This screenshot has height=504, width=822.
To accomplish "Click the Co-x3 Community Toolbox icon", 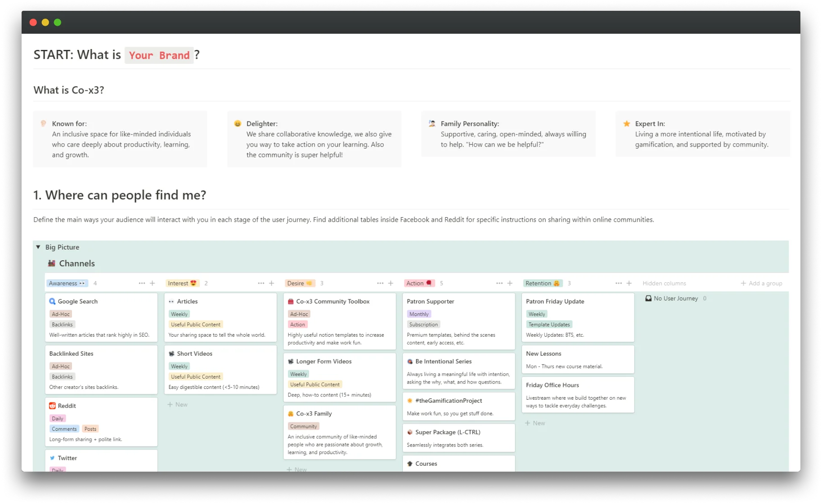I will click(291, 301).
